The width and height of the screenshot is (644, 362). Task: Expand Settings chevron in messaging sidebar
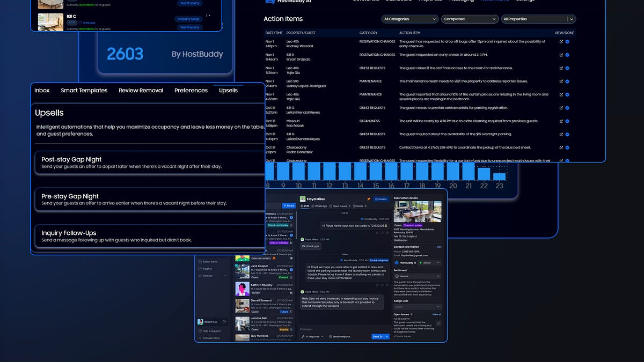pyautogui.click(x=225, y=276)
